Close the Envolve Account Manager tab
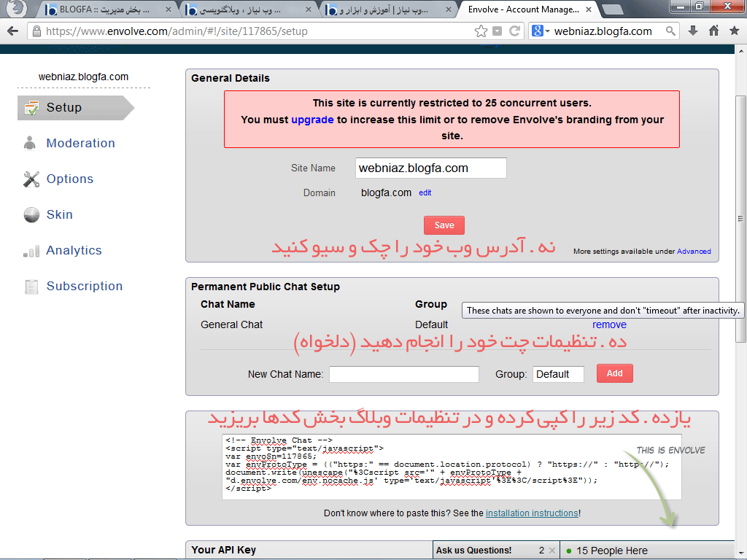Image resolution: width=747 pixels, height=560 pixels. [x=589, y=9]
